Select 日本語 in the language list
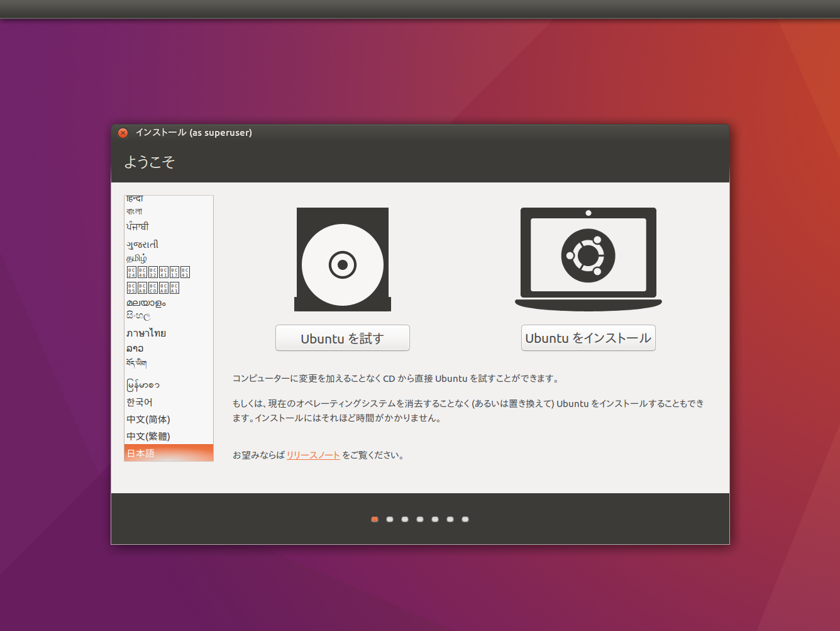Viewport: 840px width, 631px height. pyautogui.click(x=169, y=453)
